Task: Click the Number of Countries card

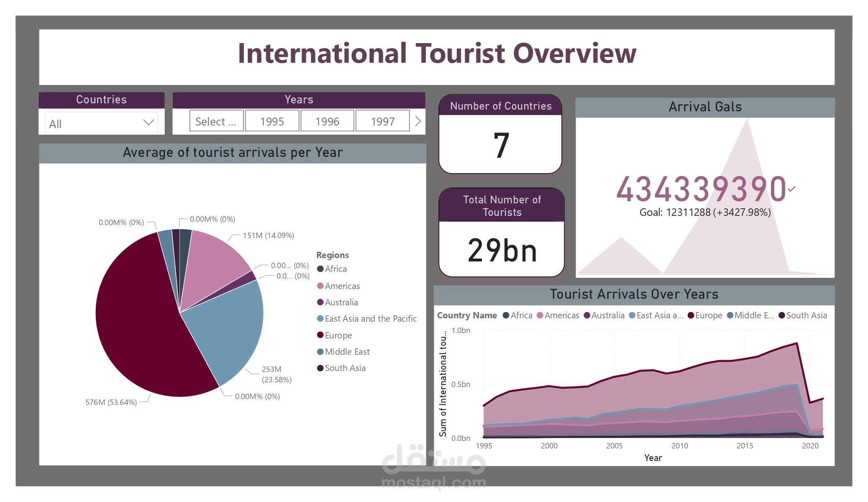Action: (500, 134)
